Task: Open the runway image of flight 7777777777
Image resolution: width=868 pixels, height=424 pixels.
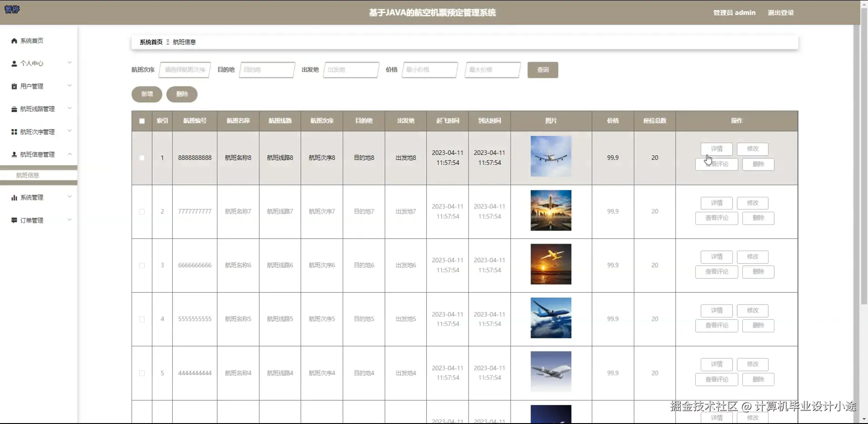Action: [551, 210]
